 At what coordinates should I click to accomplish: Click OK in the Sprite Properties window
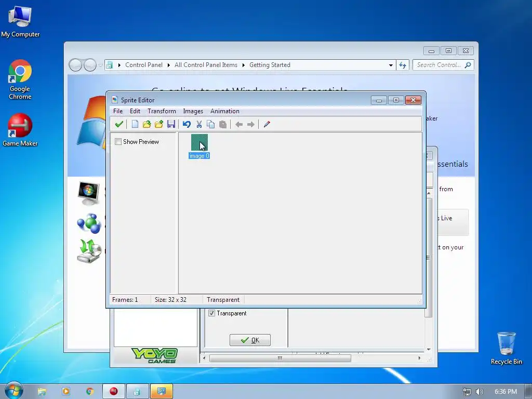[x=250, y=340]
